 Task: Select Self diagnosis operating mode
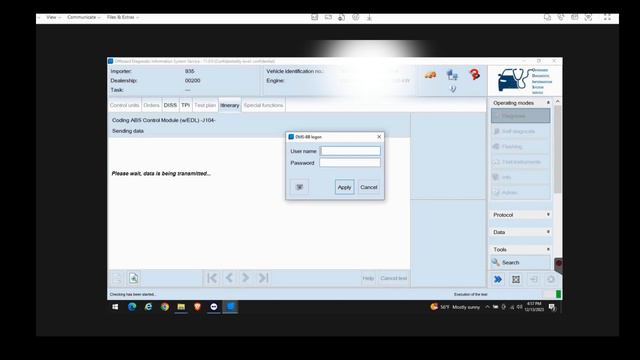(x=520, y=131)
